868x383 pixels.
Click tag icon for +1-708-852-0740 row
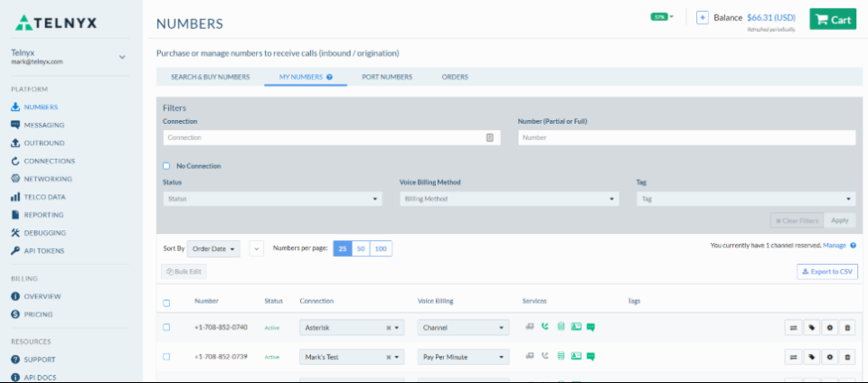(812, 327)
